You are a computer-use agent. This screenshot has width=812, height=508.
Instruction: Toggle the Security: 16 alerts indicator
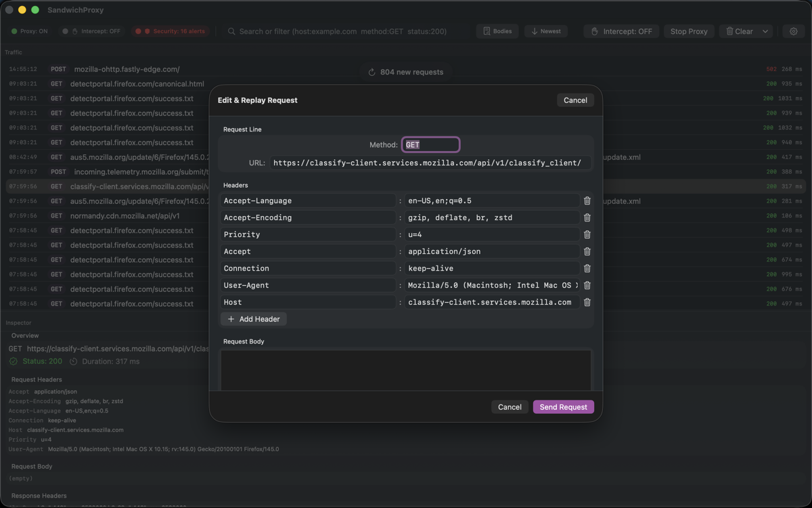coord(169,31)
